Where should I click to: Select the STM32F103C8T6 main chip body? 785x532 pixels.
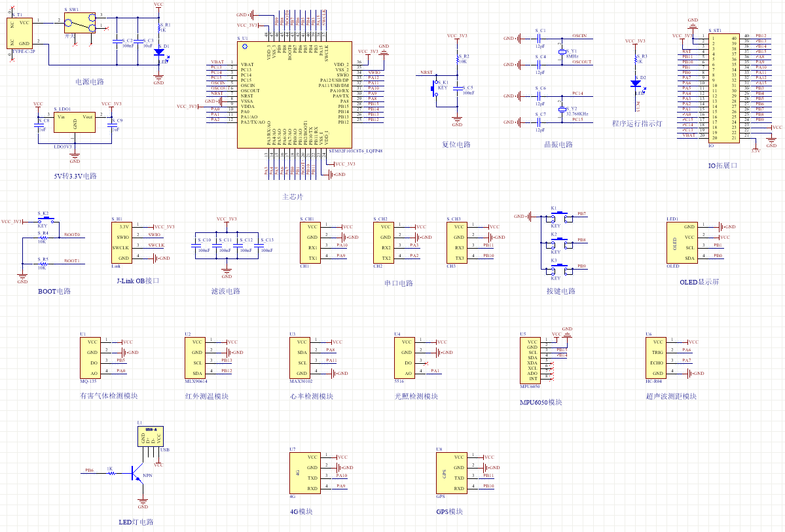(x=295, y=95)
